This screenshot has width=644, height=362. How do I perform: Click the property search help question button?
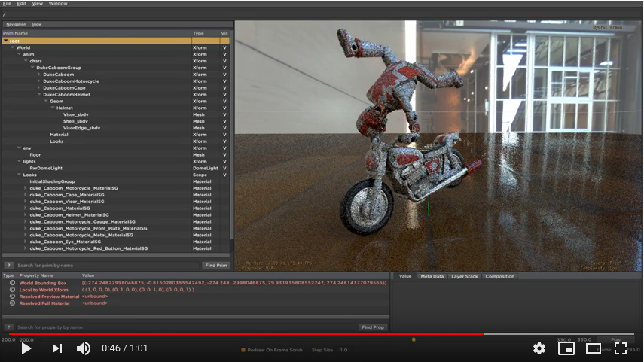tap(8, 327)
